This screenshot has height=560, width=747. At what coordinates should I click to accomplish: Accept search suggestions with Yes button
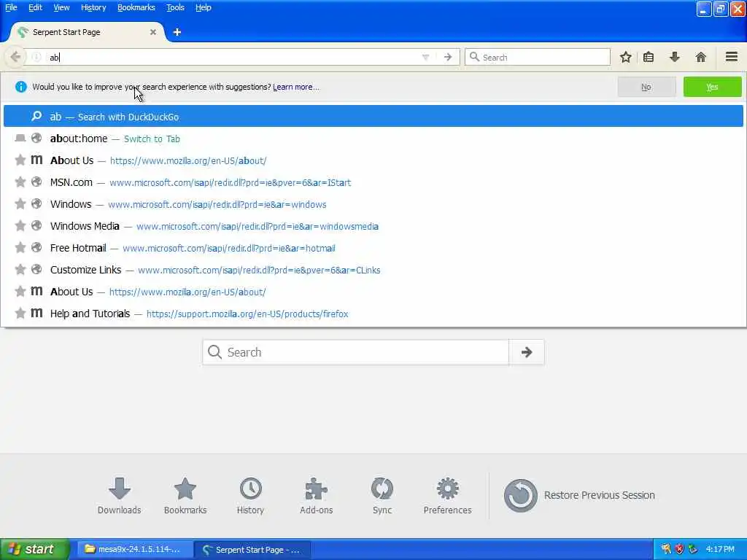click(x=712, y=87)
